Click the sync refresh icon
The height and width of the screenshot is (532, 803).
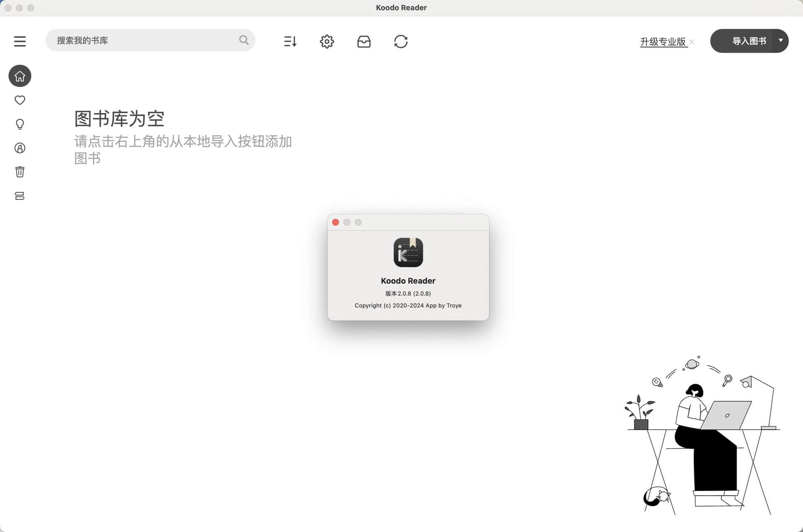click(x=401, y=41)
